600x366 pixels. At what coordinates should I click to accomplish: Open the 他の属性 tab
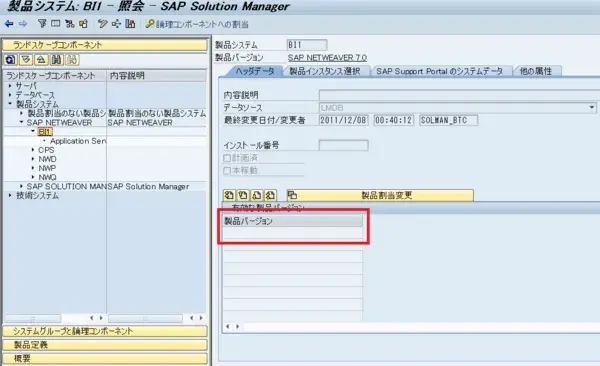coord(536,71)
